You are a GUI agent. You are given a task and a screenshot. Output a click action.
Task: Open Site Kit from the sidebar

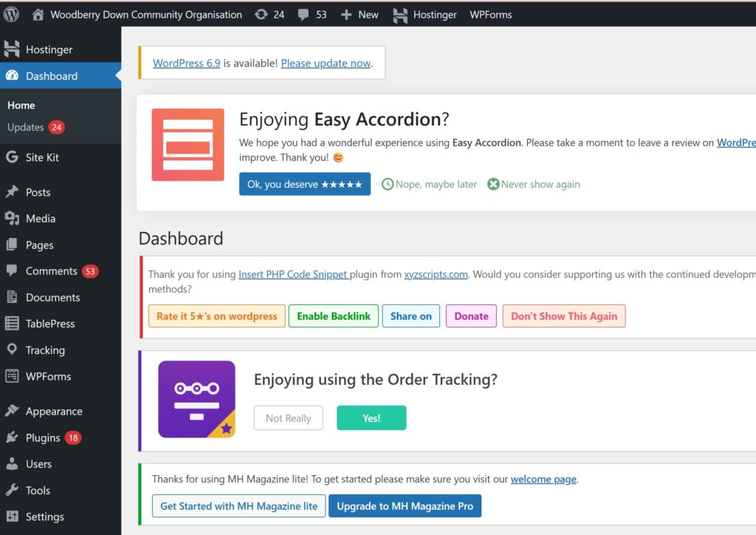pos(42,157)
